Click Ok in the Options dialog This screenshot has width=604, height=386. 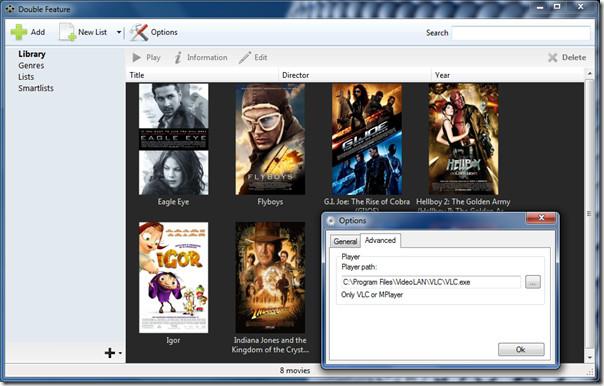tap(521, 349)
